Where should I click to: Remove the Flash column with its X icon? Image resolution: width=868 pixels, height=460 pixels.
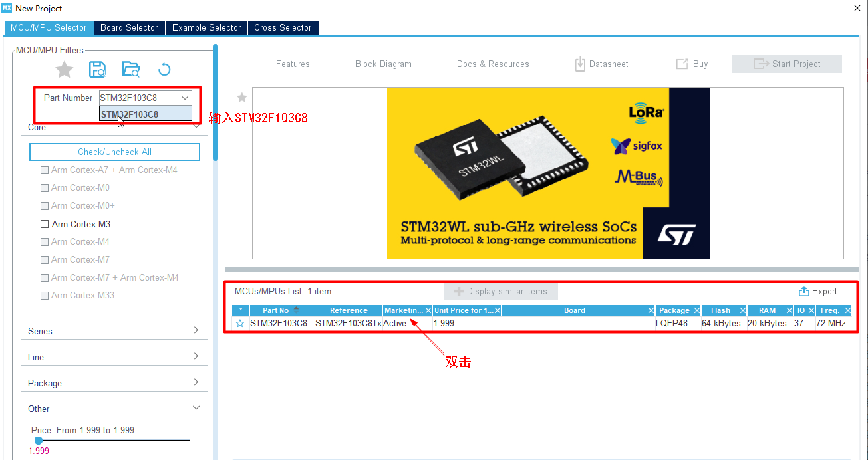(x=743, y=310)
